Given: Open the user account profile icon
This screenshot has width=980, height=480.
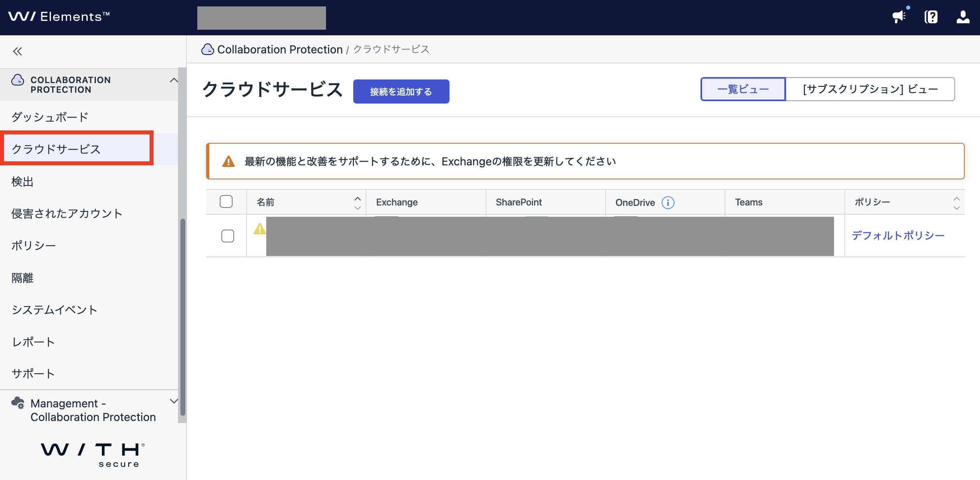Looking at the screenshot, I should [963, 17].
